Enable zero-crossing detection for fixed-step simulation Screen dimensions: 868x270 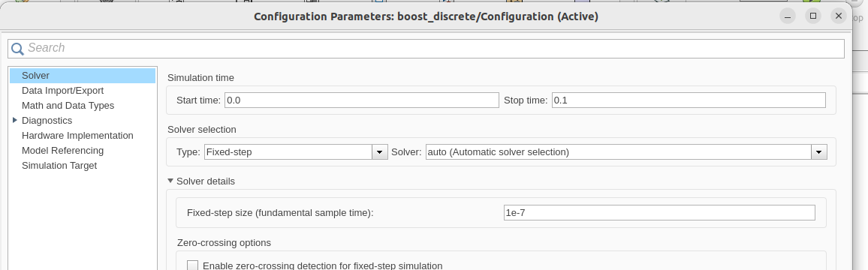point(193,265)
